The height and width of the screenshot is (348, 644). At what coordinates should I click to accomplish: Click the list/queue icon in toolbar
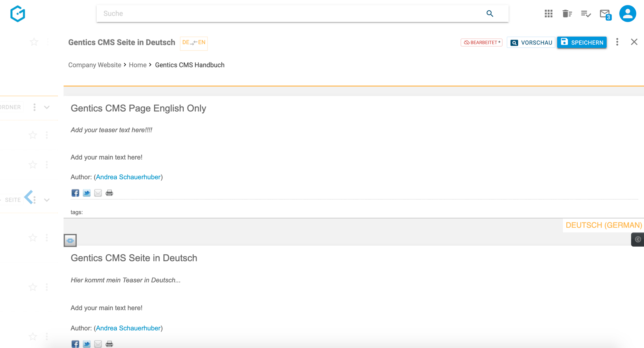pos(585,13)
